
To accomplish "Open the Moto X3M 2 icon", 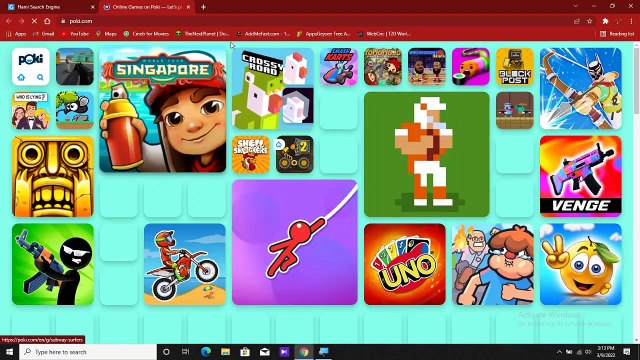I will click(295, 154).
